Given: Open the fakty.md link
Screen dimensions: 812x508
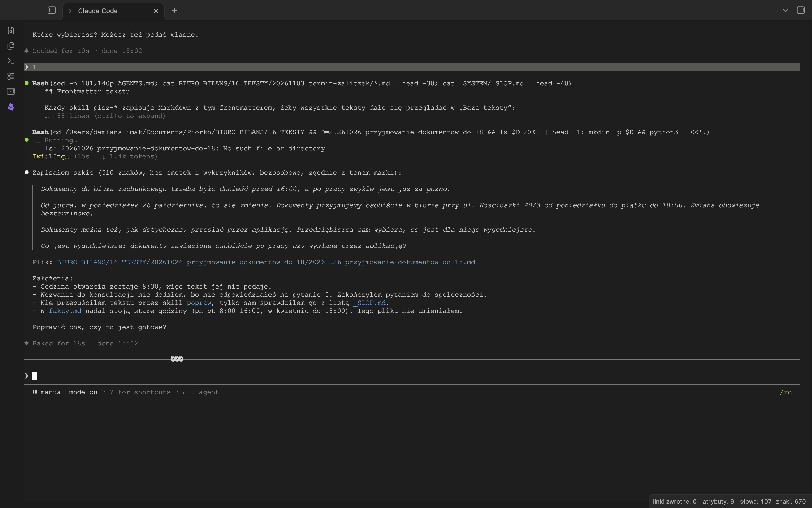Looking at the screenshot, I should click(65, 311).
